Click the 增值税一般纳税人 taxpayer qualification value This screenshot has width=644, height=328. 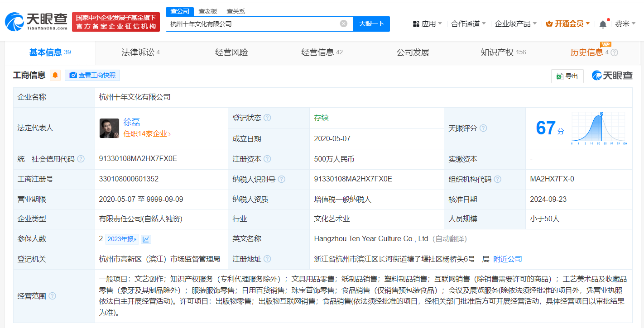pyautogui.click(x=343, y=199)
